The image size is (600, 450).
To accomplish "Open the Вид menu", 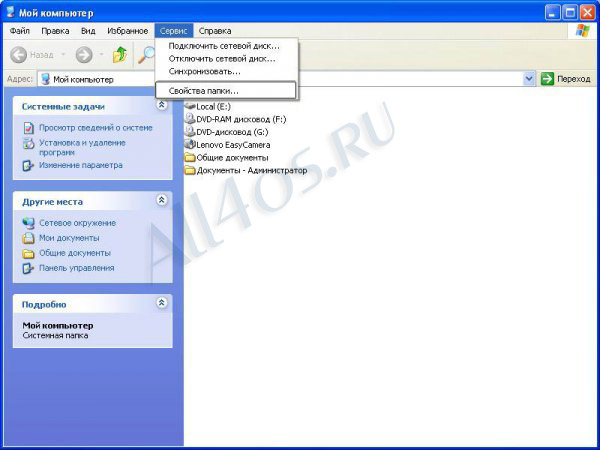I will pyautogui.click(x=88, y=31).
